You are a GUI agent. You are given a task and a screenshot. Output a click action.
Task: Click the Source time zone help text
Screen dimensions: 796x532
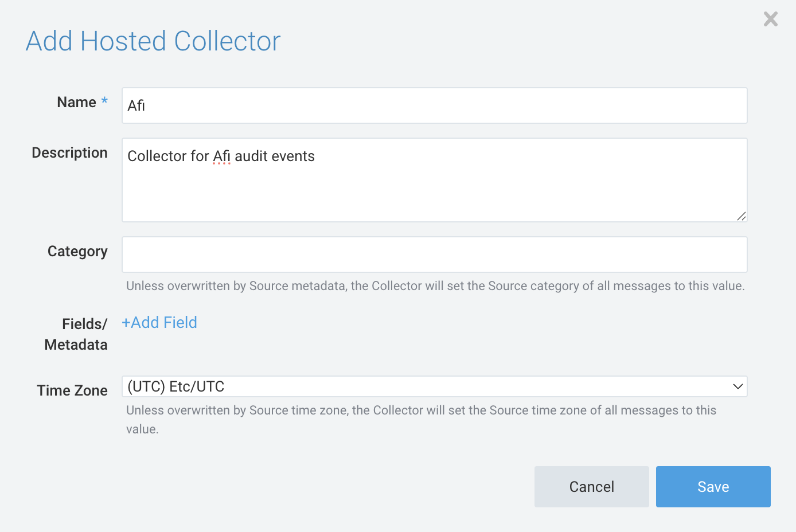pyautogui.click(x=421, y=410)
